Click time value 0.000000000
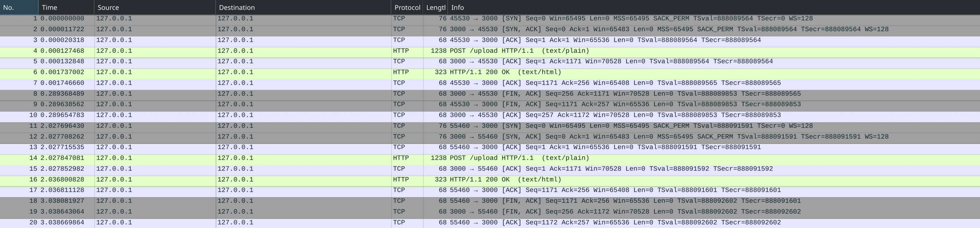The image size is (980, 228). coord(62,19)
